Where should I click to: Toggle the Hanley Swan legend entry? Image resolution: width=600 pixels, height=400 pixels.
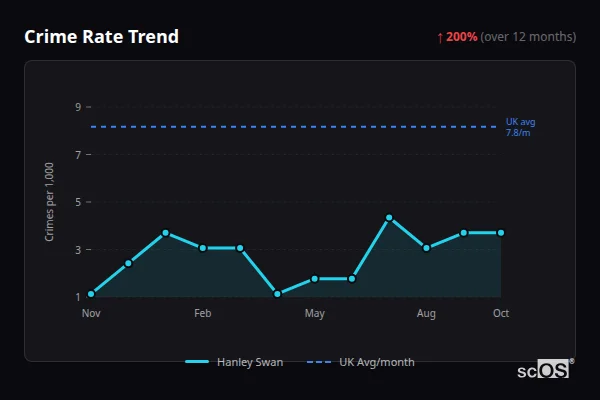[x=234, y=362]
